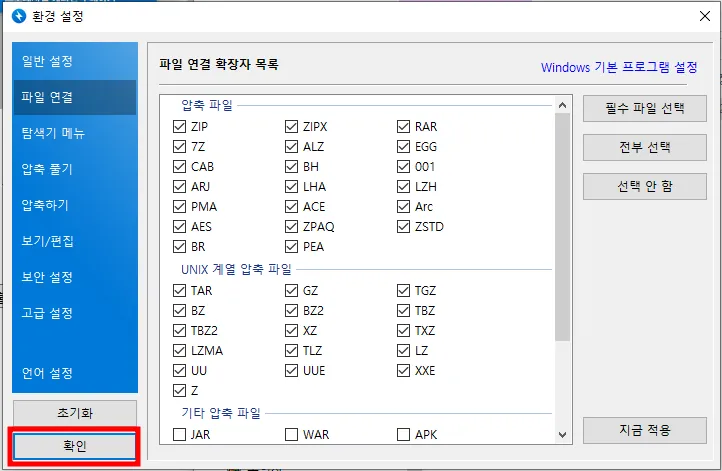The image size is (722, 471).
Task: Toggle the TGZ checkbox
Action: (x=403, y=291)
